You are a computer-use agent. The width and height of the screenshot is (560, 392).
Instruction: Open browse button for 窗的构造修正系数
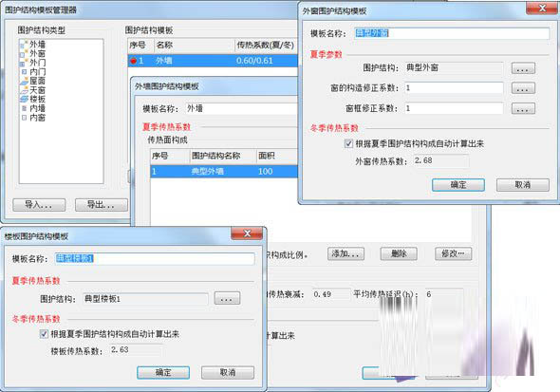click(x=523, y=88)
